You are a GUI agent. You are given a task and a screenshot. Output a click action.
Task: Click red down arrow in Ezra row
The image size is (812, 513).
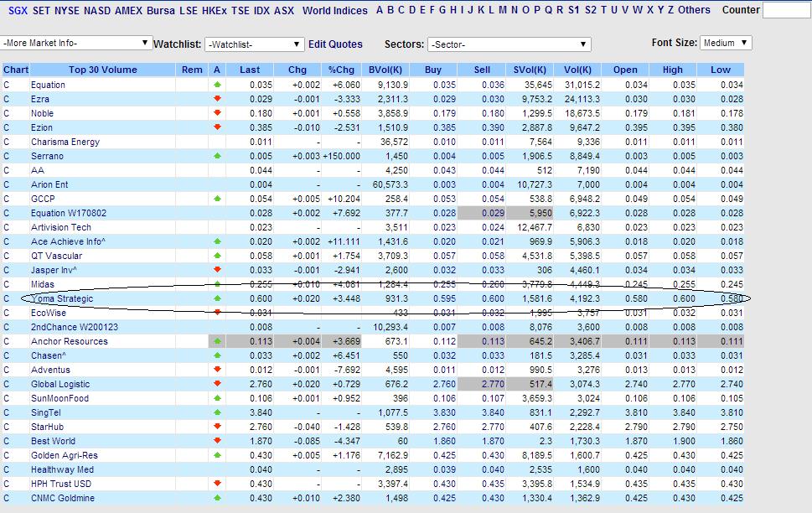coord(217,98)
